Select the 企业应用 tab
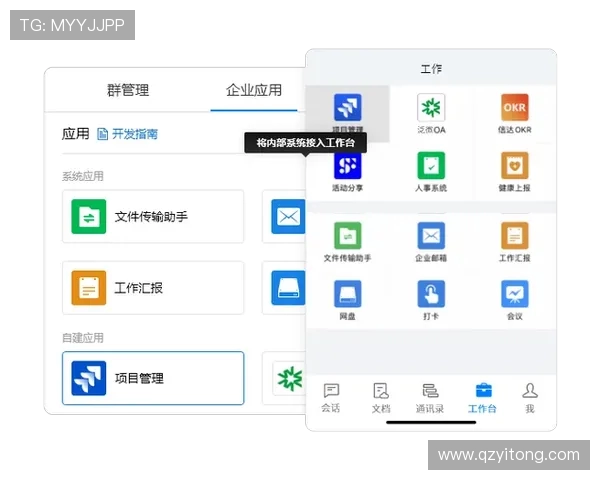 click(x=254, y=90)
